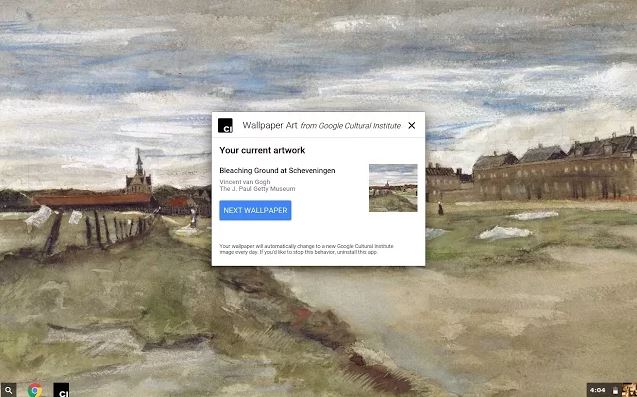Click the artist name Vincent van Gogh
The height and width of the screenshot is (397, 637).
pos(245,182)
